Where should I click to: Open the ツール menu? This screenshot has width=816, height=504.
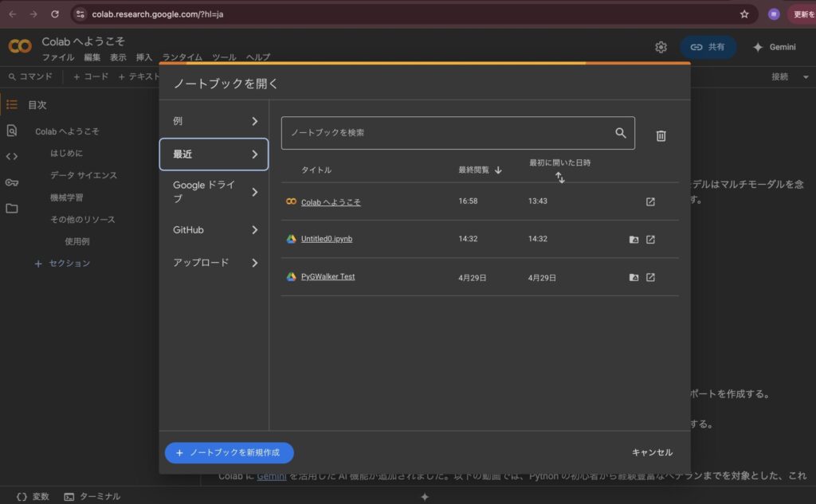pos(224,57)
